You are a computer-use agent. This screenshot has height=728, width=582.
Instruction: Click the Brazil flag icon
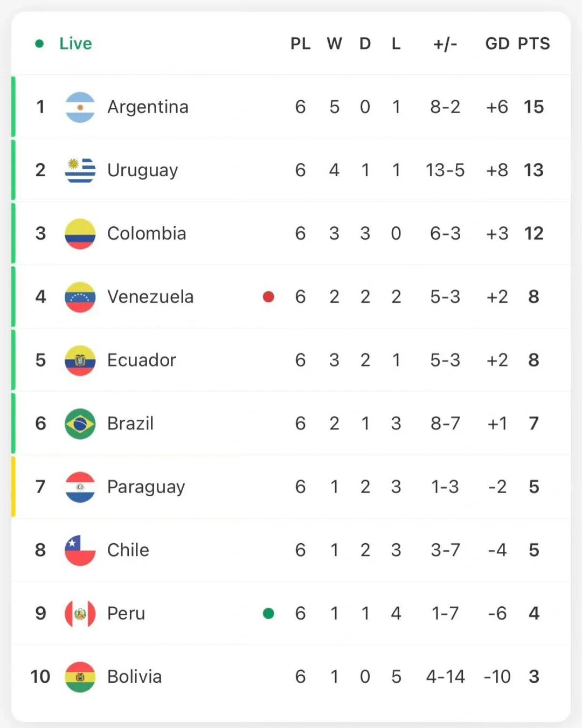tap(80, 424)
